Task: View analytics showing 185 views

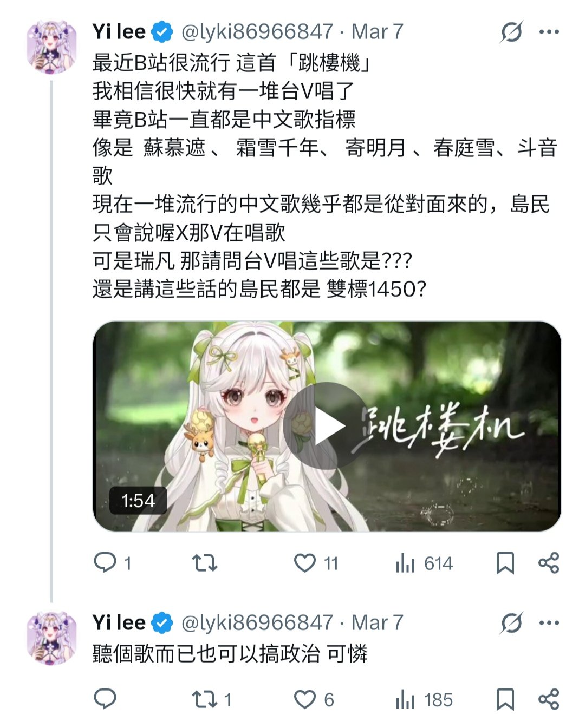Action: point(424,699)
